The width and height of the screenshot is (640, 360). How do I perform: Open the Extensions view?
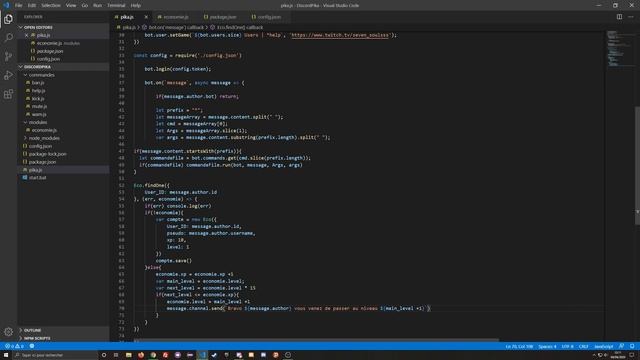(x=8, y=94)
